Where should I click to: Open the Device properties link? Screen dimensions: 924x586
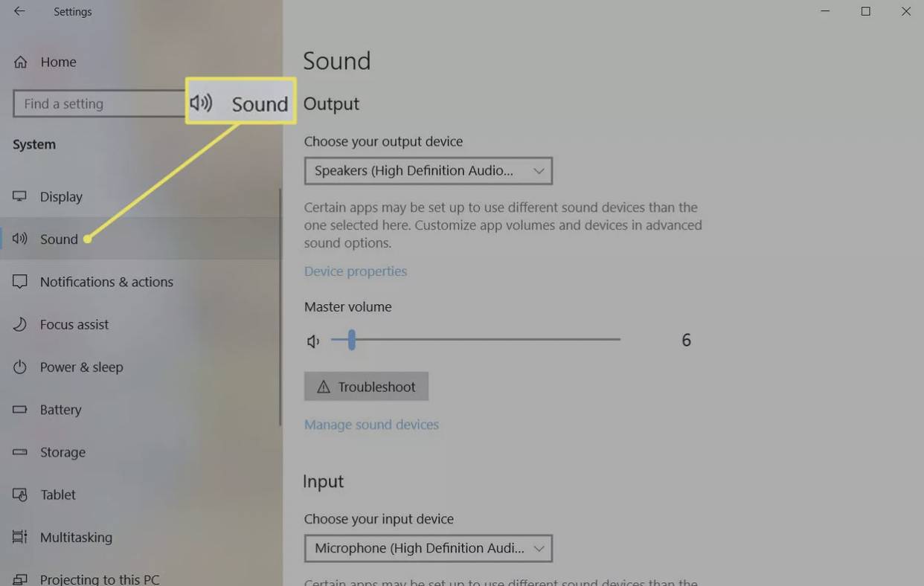click(x=355, y=271)
